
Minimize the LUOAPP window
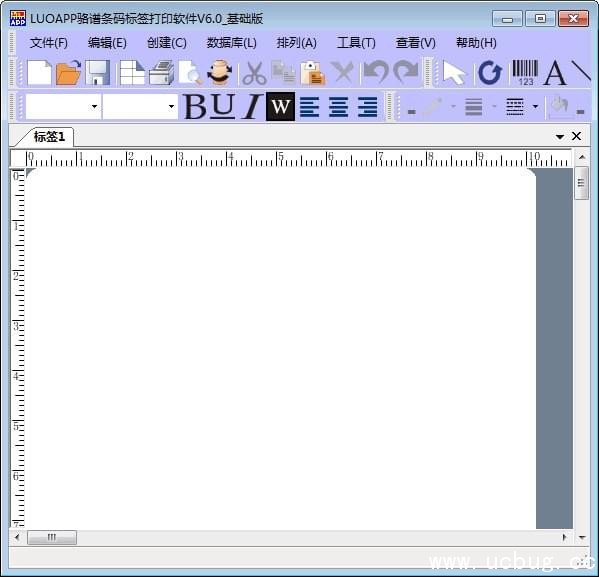point(507,19)
